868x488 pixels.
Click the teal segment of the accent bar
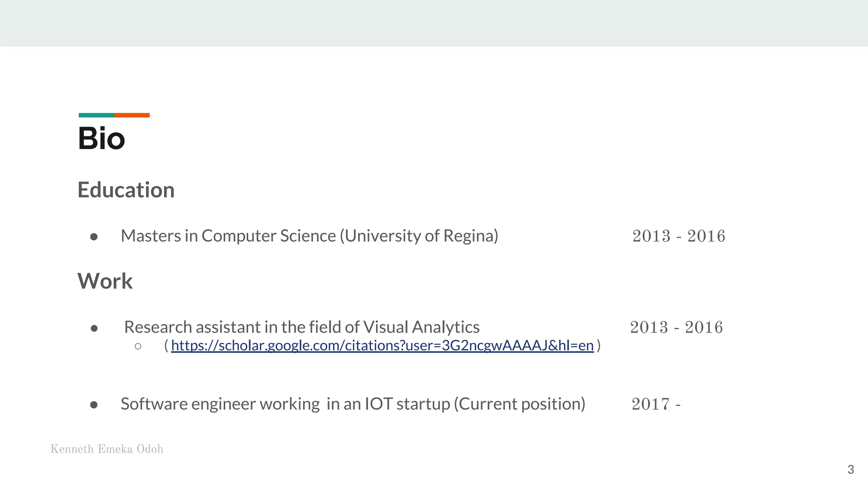point(96,115)
